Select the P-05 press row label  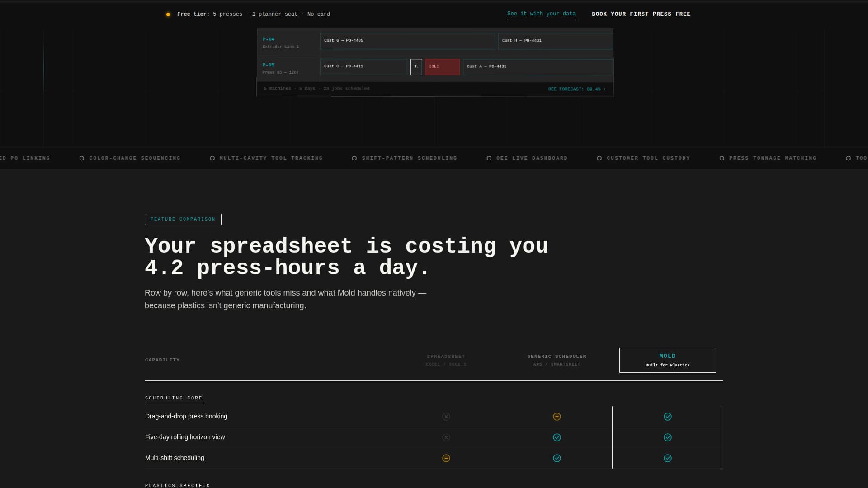click(x=269, y=65)
